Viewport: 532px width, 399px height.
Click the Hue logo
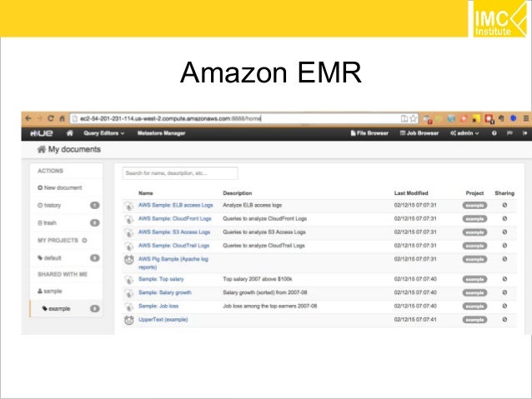pos(41,133)
